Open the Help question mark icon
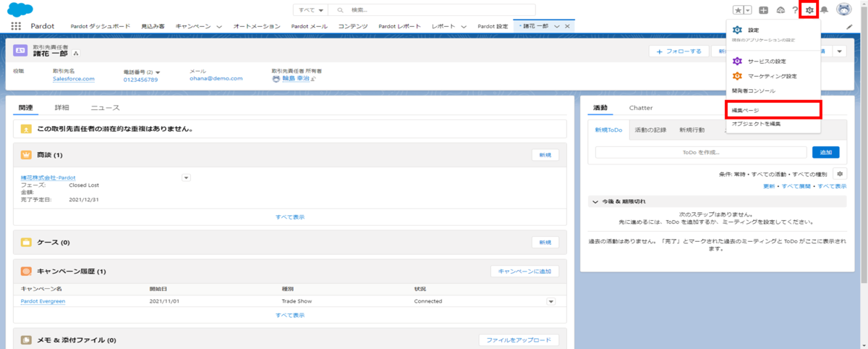The image size is (868, 349). (795, 10)
